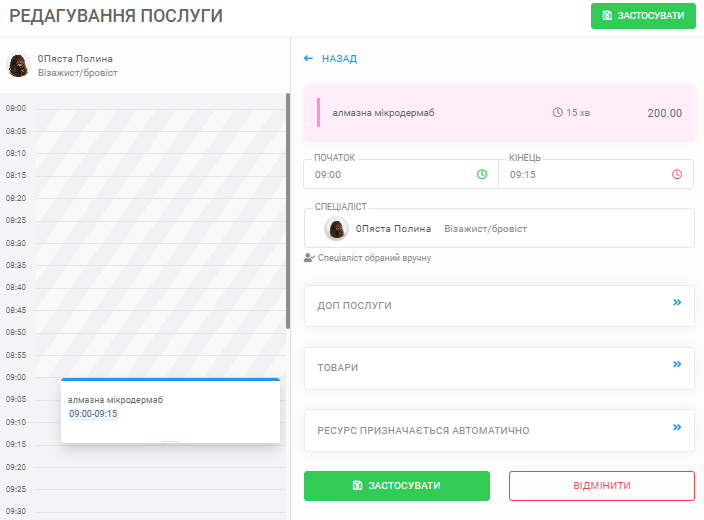Click save icon in bottom ЗАСТОСУВАТИ button
This screenshot has width=704, height=520.
pos(357,485)
